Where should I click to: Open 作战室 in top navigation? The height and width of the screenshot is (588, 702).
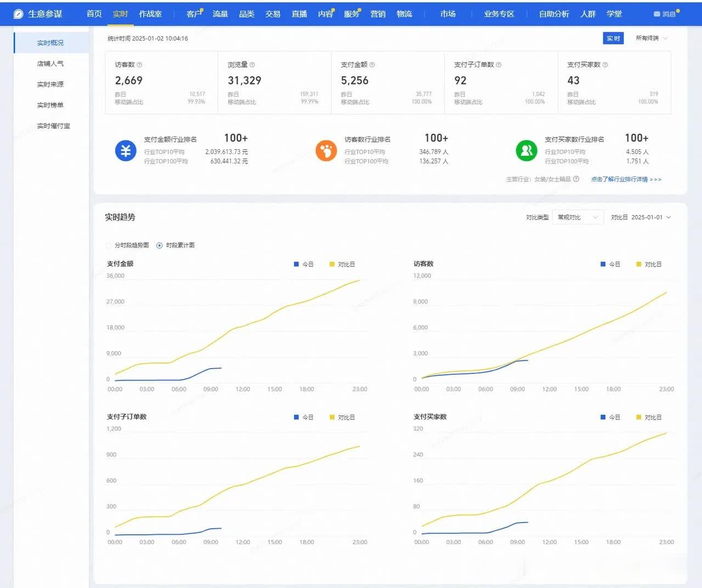point(150,14)
